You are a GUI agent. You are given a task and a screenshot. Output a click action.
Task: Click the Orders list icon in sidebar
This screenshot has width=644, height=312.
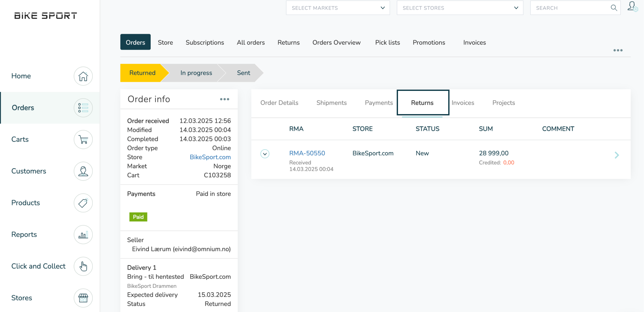pyautogui.click(x=83, y=108)
